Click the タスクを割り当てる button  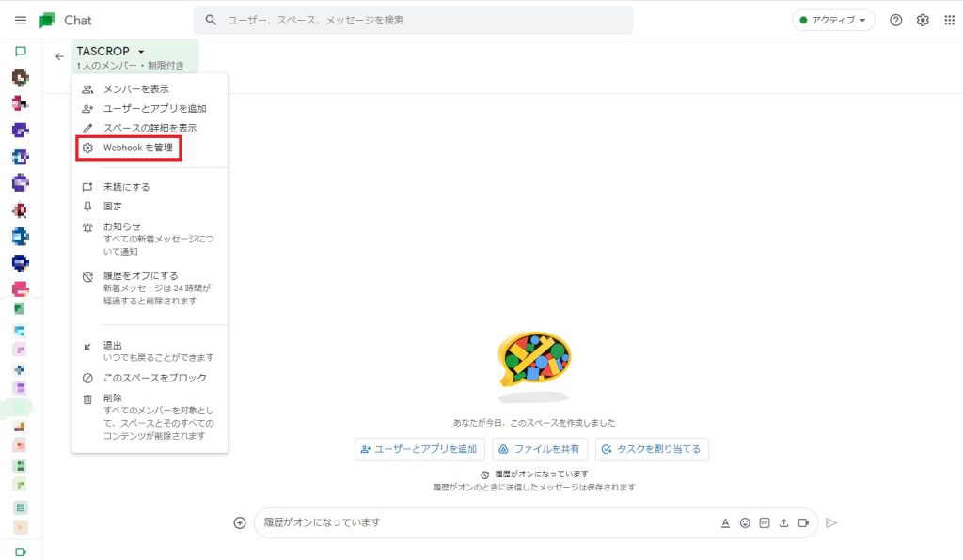point(652,449)
